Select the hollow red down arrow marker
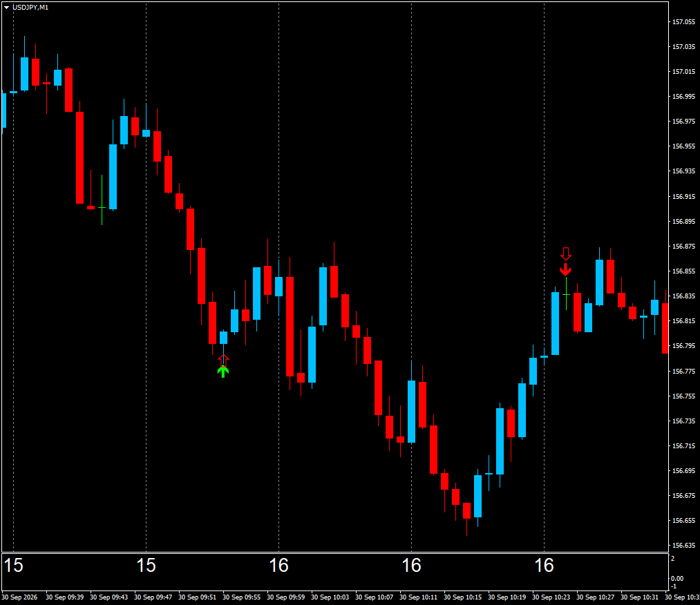The image size is (700, 605). (x=566, y=254)
